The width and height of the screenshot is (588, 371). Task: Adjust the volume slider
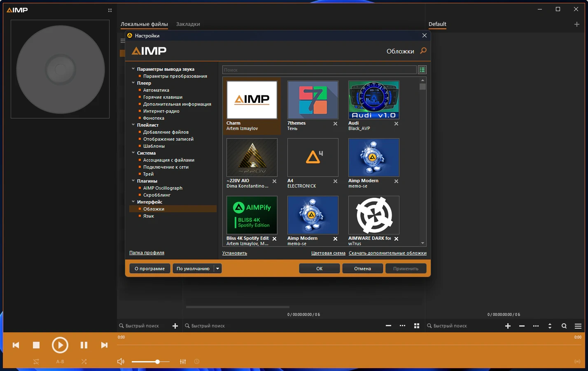click(151, 362)
